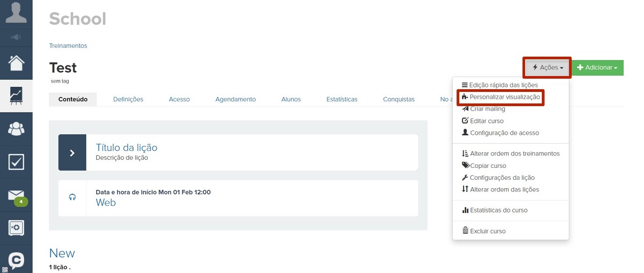Choose Excluir curso from menu
This screenshot has height=273, width=644.
(x=487, y=231)
